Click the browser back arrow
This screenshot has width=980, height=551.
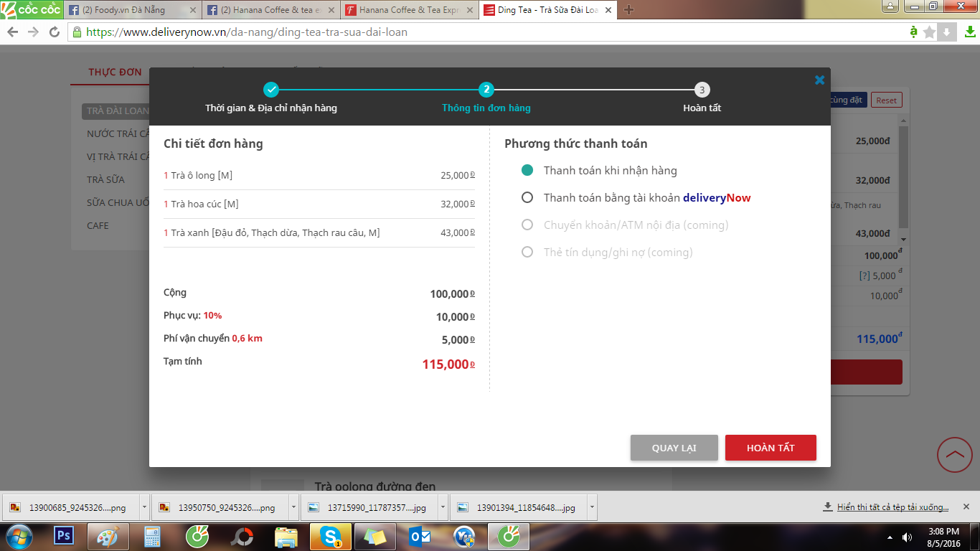pyautogui.click(x=12, y=32)
